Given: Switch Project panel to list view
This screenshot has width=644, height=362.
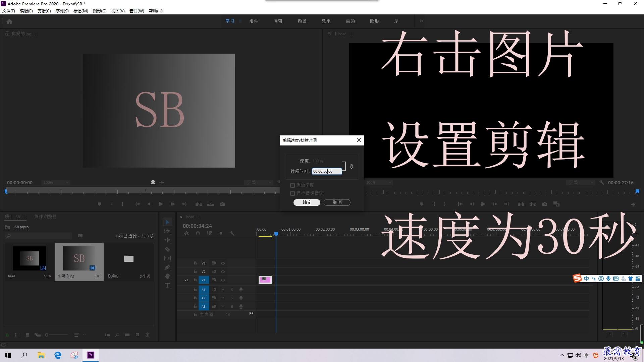Looking at the screenshot, I should tap(17, 335).
